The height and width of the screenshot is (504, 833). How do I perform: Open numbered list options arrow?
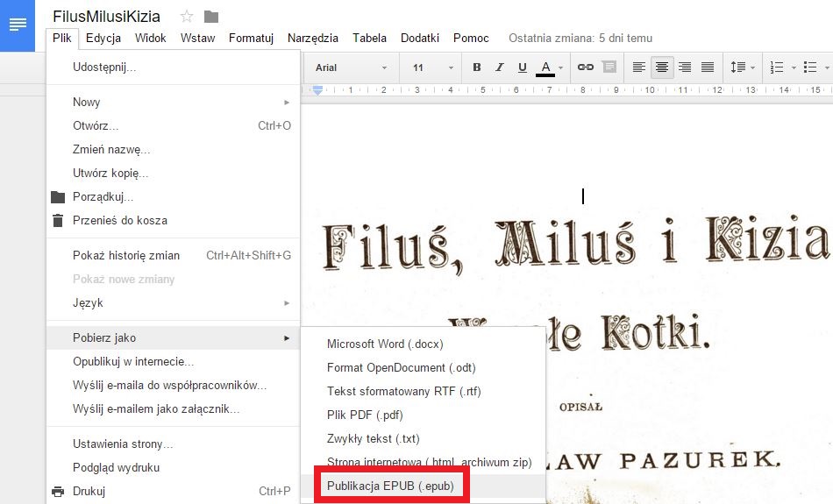794,68
